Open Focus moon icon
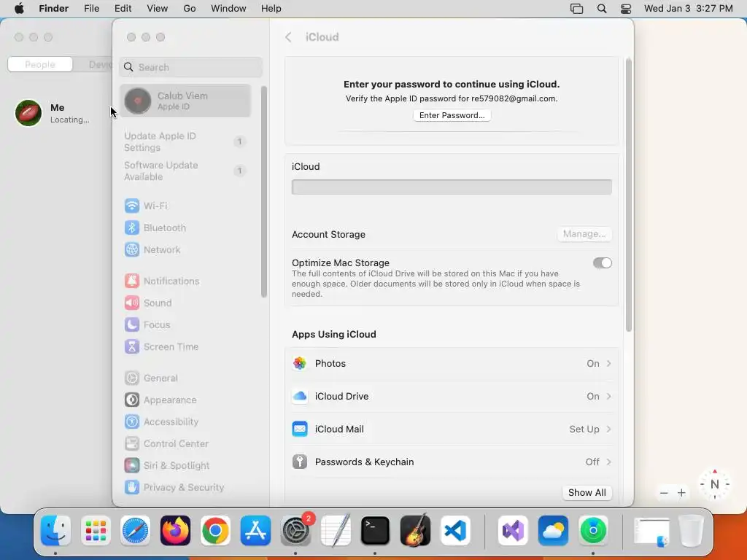747x560 pixels. point(132,324)
